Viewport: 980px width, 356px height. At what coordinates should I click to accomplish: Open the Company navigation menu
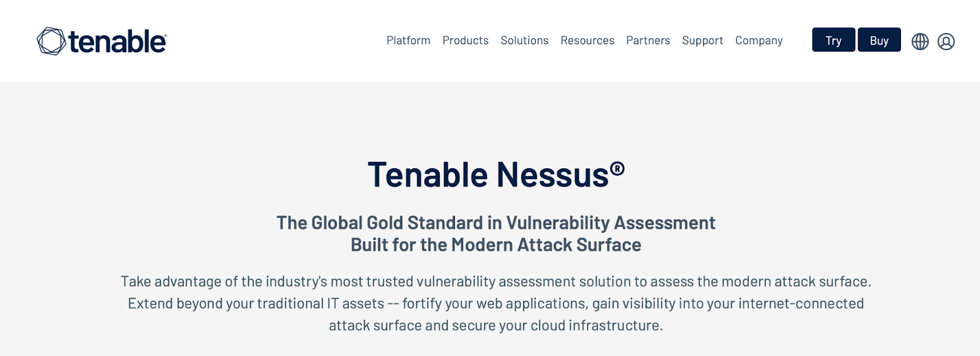(x=758, y=40)
